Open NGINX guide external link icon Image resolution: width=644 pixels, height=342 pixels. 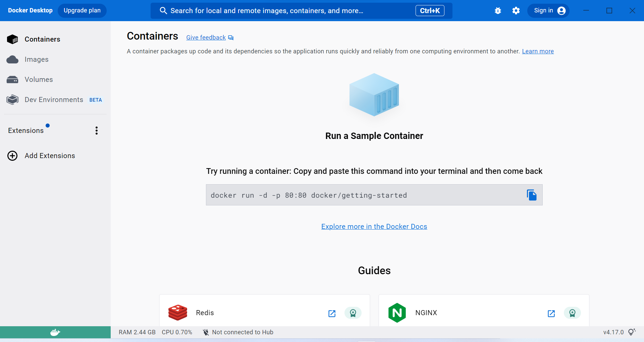(x=551, y=313)
